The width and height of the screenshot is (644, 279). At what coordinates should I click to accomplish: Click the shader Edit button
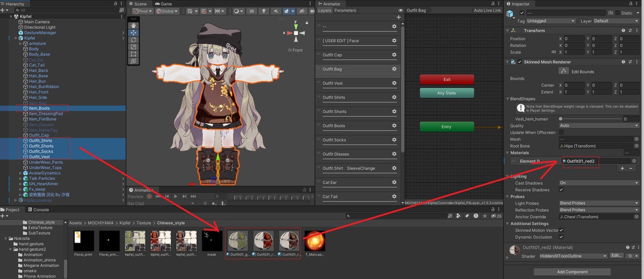[616, 256]
